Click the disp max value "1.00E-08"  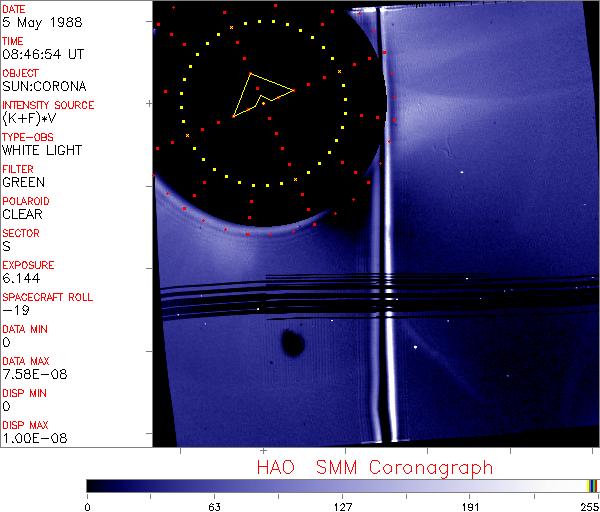click(x=35, y=438)
